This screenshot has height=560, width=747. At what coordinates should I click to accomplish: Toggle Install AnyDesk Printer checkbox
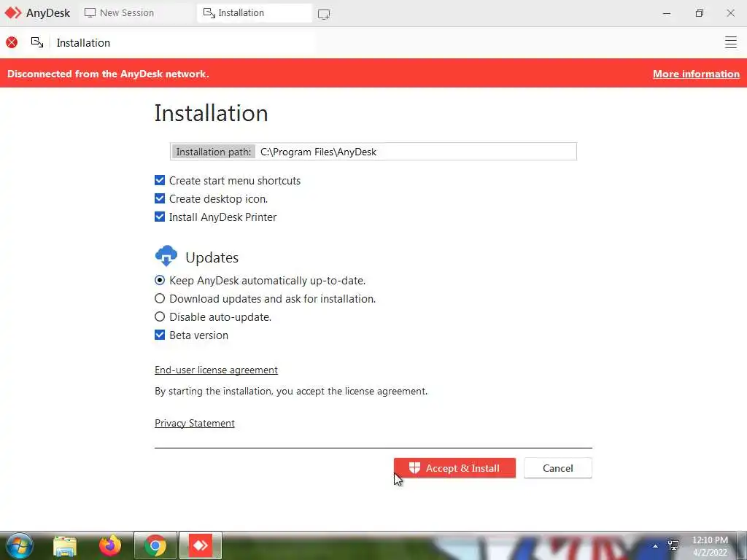160,217
